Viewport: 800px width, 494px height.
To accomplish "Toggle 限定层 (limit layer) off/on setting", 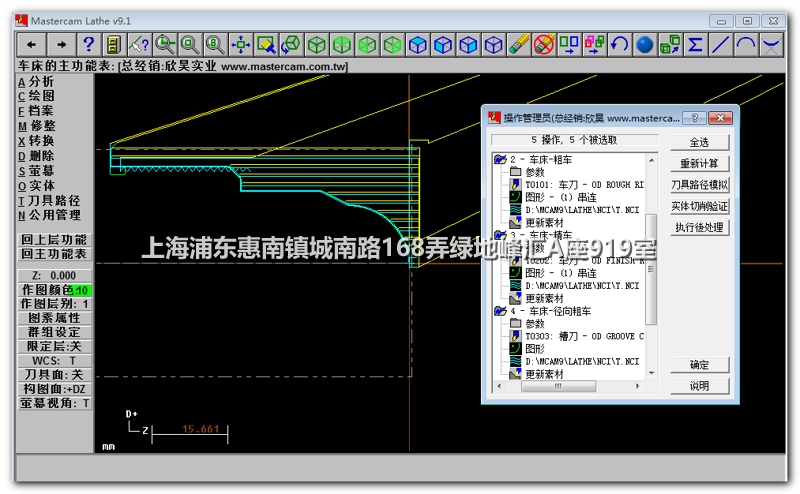I will pyautogui.click(x=55, y=346).
